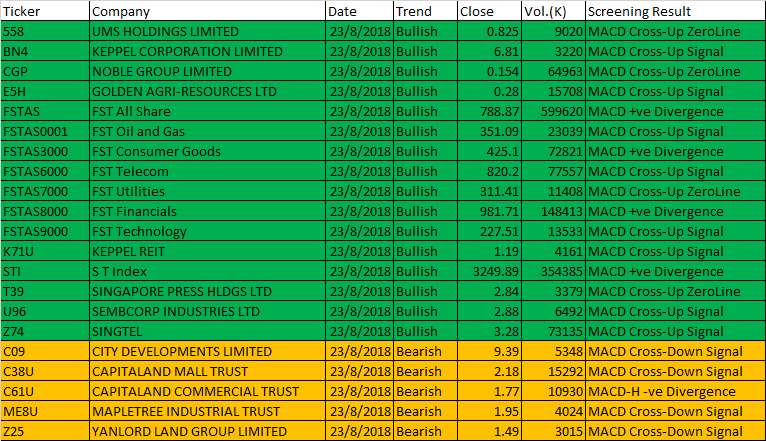Select ticker cell C61U
Image resolution: width=766 pixels, height=441 pixels.
click(x=45, y=392)
